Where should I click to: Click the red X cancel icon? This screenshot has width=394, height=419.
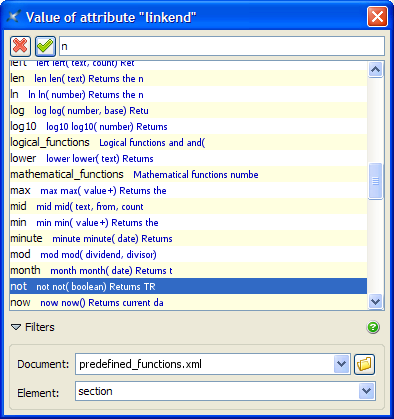click(20, 46)
